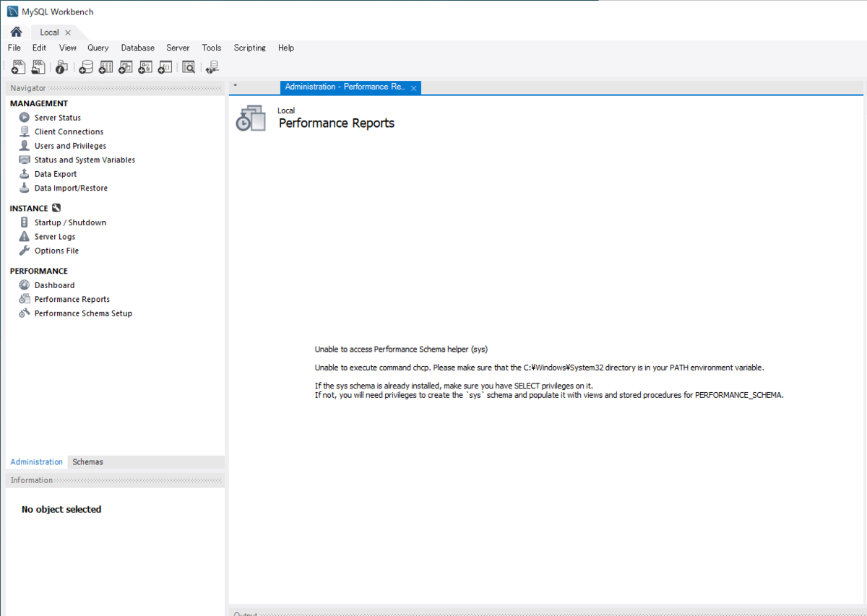Click the Options File wrench icon
Screen dimensions: 867x616
click(25, 251)
